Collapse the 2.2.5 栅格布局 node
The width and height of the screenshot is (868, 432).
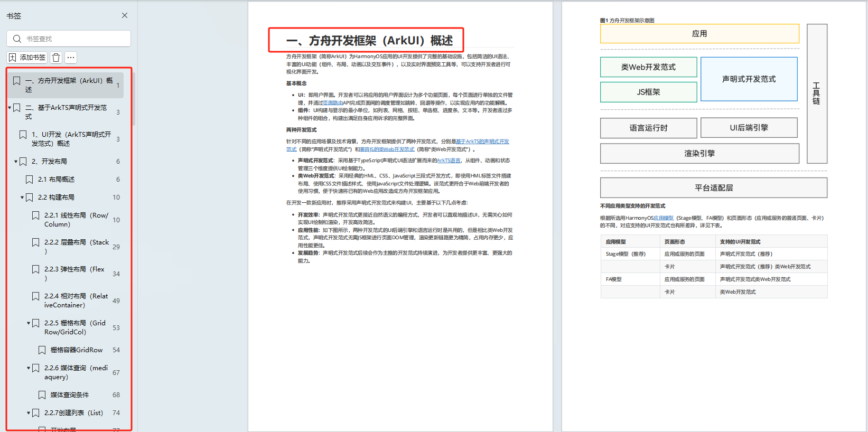(x=29, y=323)
